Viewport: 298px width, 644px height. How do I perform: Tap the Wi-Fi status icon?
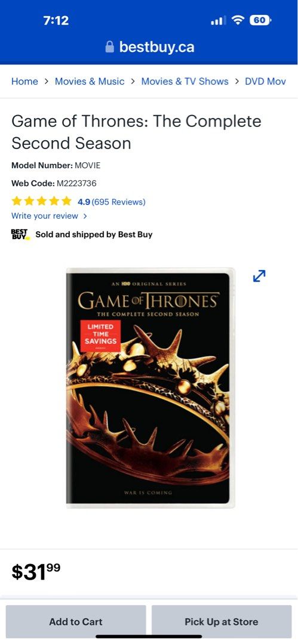tap(238, 20)
